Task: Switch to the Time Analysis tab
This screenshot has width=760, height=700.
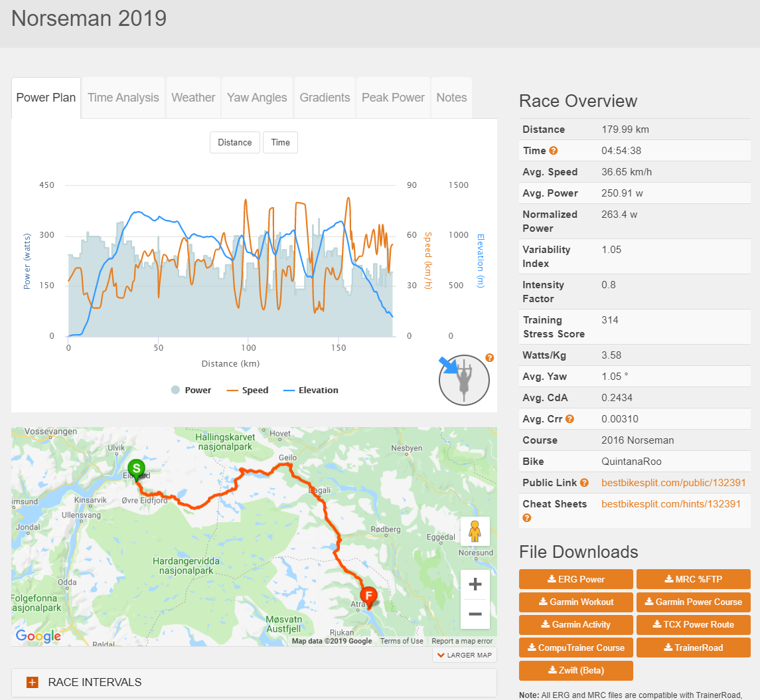Action: (123, 98)
